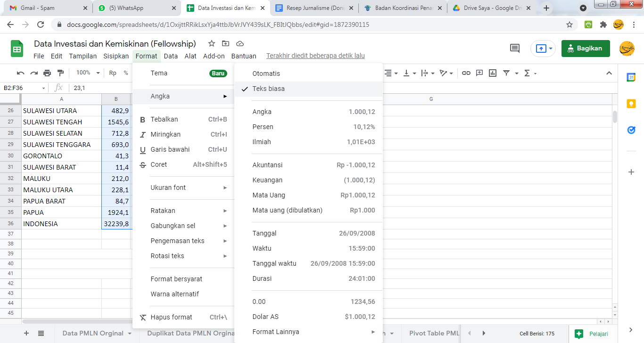This screenshot has width=644, height=343.
Task: Open the comment history icon
Action: tap(515, 48)
